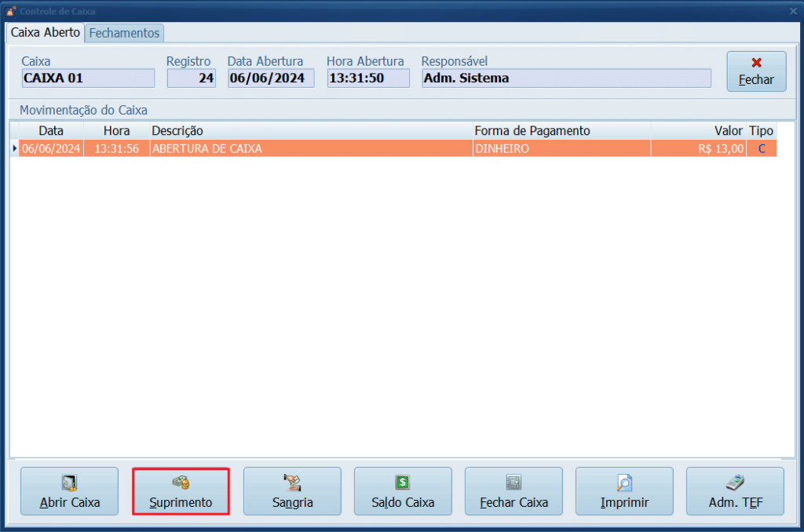Open Suprimento with the coins icon
This screenshot has width=804, height=532.
coord(181,483)
